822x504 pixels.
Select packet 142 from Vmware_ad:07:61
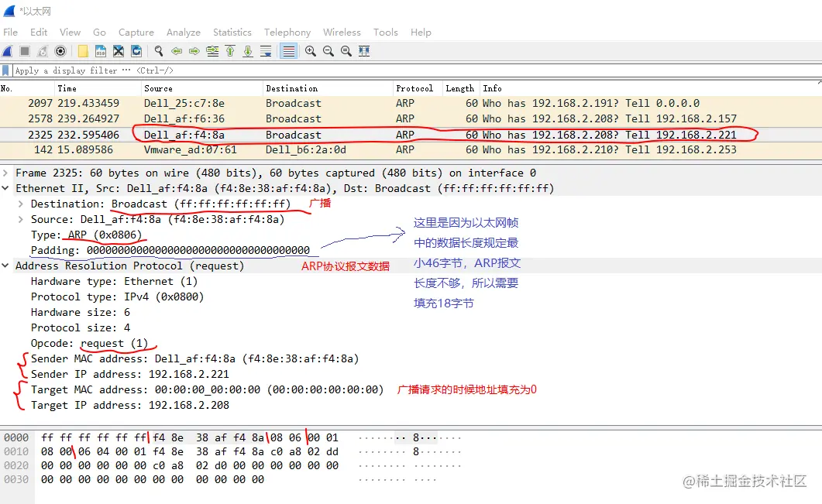click(411, 150)
